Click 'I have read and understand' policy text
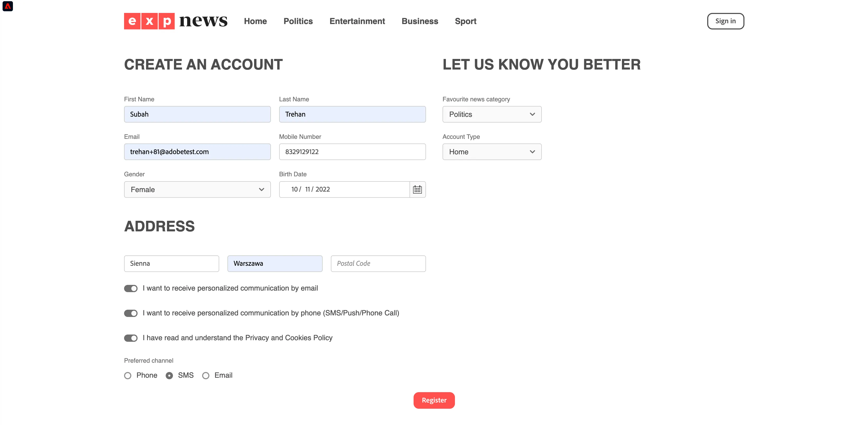Image resolution: width=868 pixels, height=425 pixels. click(x=238, y=338)
